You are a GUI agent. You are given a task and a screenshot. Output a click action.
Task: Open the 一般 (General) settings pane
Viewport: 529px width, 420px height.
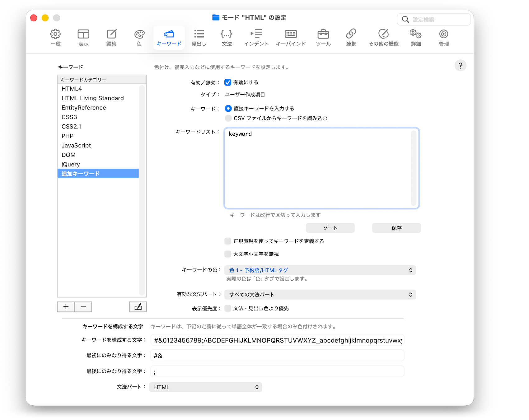pyautogui.click(x=55, y=37)
